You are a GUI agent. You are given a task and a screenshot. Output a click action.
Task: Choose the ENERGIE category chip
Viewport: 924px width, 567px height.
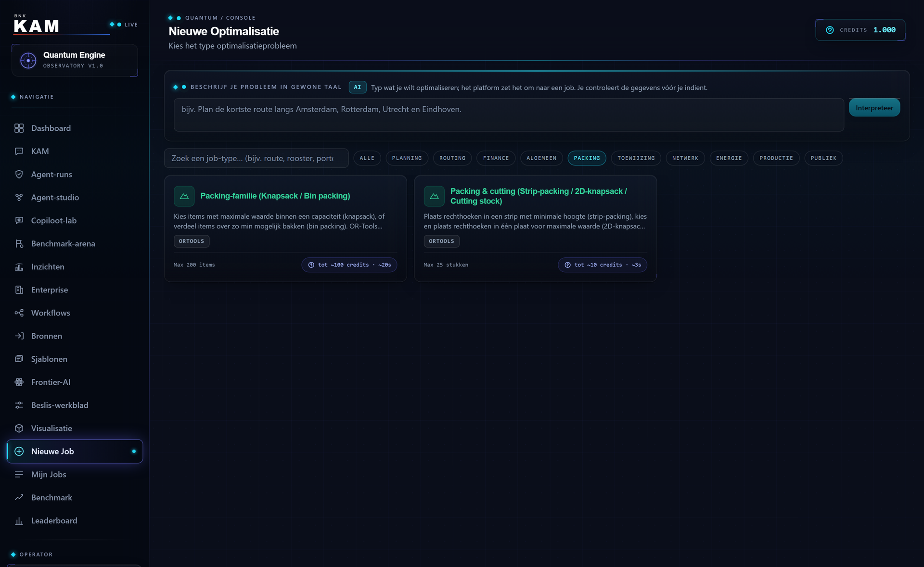tap(729, 158)
